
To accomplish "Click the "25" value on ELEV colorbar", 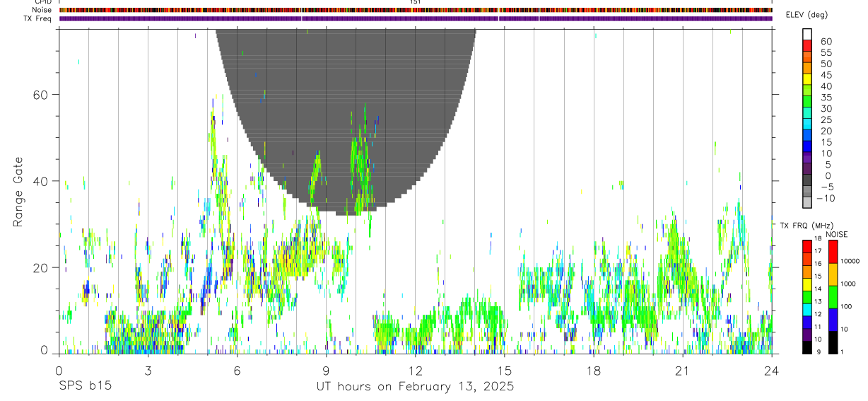I will point(826,120).
